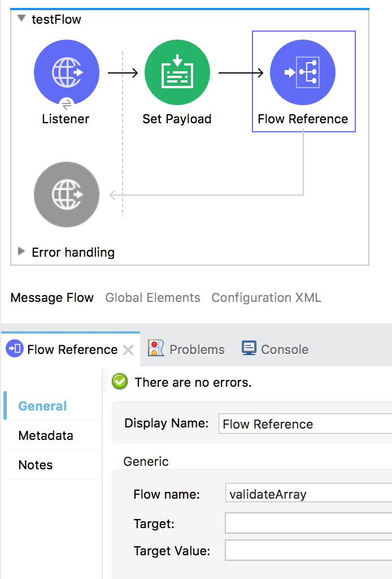Screen dimensions: 392x579
Task: Close the Flow Reference properties tab
Action: [128, 349]
